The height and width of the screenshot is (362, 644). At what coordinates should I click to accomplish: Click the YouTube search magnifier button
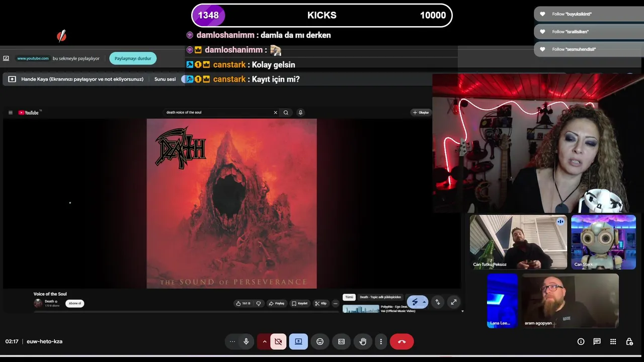(286, 113)
